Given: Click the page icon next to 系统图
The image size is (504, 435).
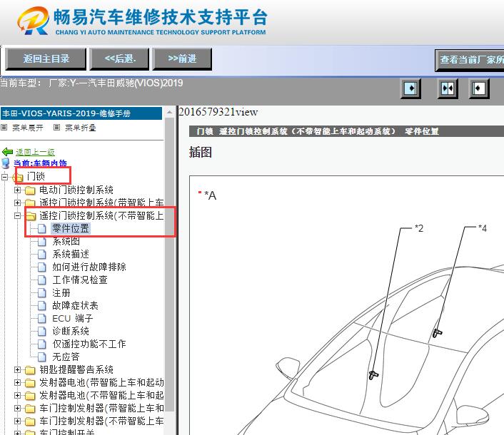Looking at the screenshot, I should pos(42,242).
